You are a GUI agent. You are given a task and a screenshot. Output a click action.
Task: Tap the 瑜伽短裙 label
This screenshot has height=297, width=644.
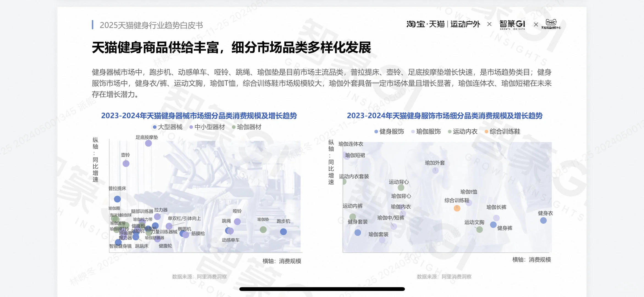[355, 155]
